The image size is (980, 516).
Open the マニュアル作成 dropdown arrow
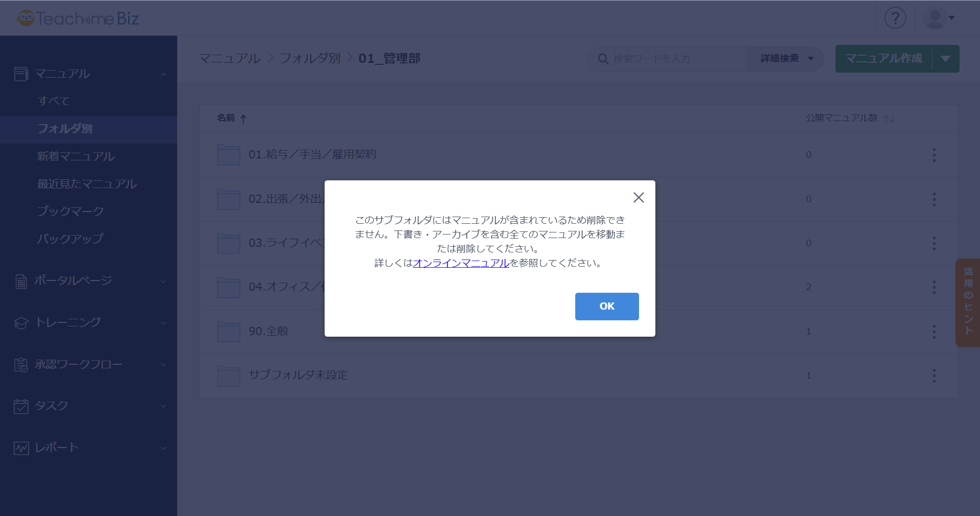(x=945, y=59)
